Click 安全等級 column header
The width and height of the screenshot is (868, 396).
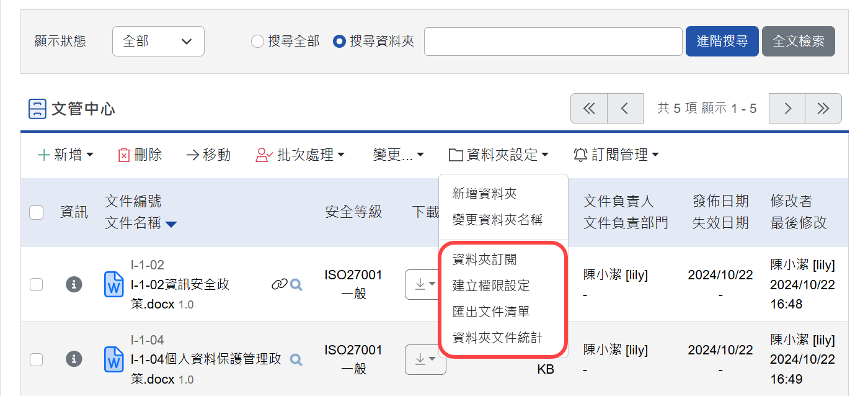tap(353, 212)
